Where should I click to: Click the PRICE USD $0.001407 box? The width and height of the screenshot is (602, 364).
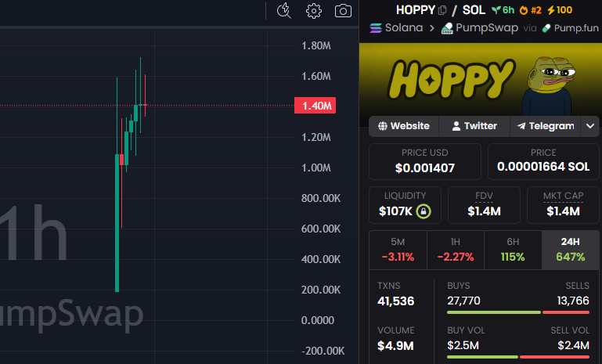point(424,162)
